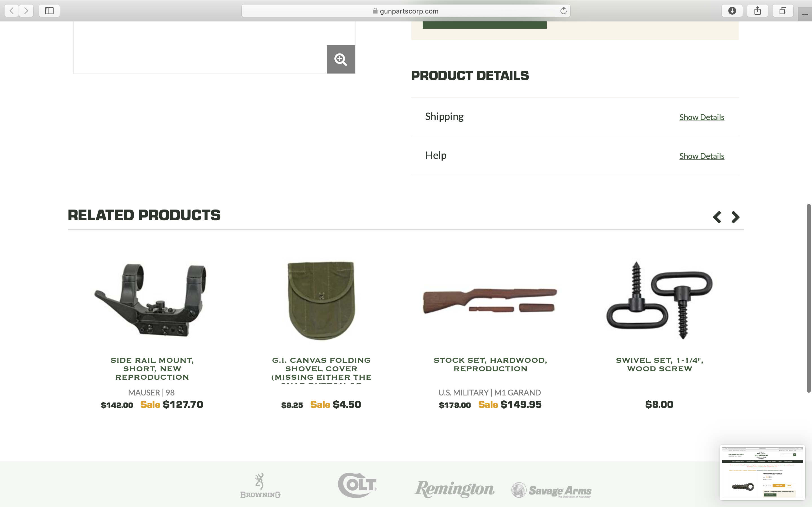Screen dimensions: 812x507
Task: Advance to next related products
Action: tap(736, 217)
